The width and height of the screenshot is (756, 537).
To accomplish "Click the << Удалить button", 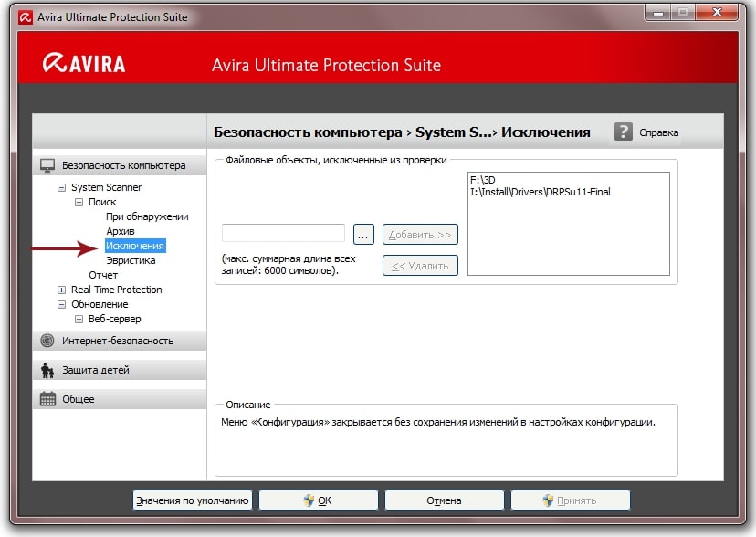I will (420, 266).
